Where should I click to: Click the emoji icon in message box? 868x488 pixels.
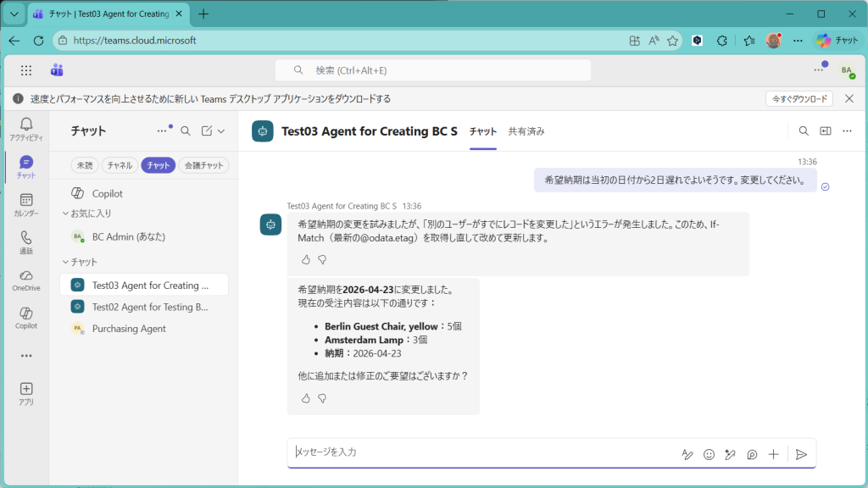click(709, 455)
